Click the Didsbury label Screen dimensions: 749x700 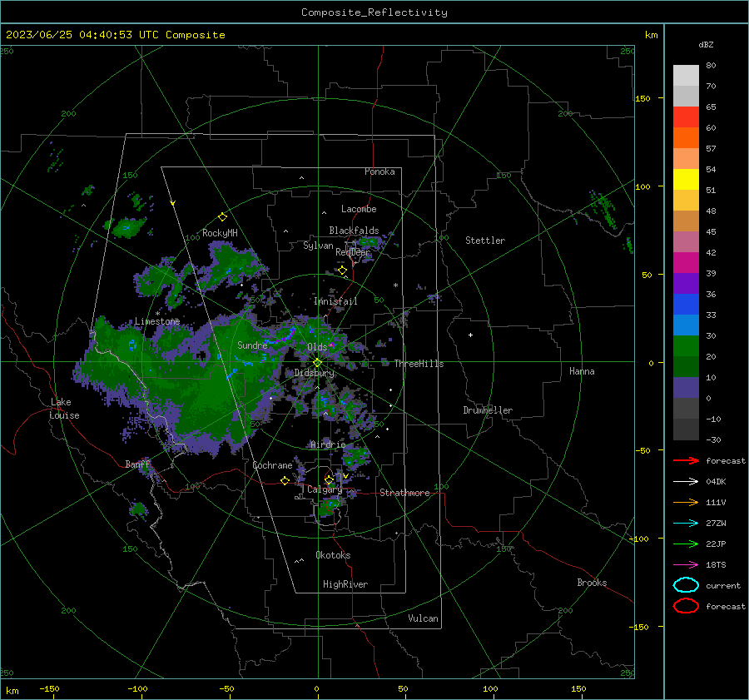coord(314,373)
